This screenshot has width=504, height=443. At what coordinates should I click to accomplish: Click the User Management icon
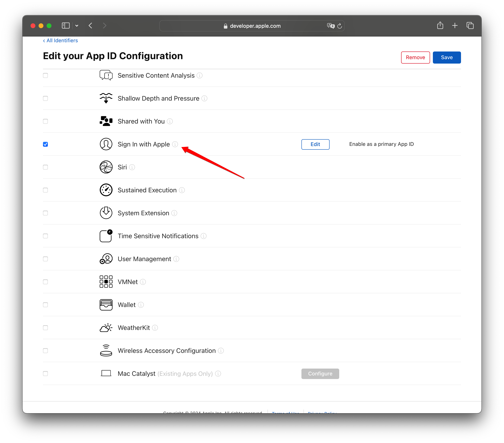(106, 259)
